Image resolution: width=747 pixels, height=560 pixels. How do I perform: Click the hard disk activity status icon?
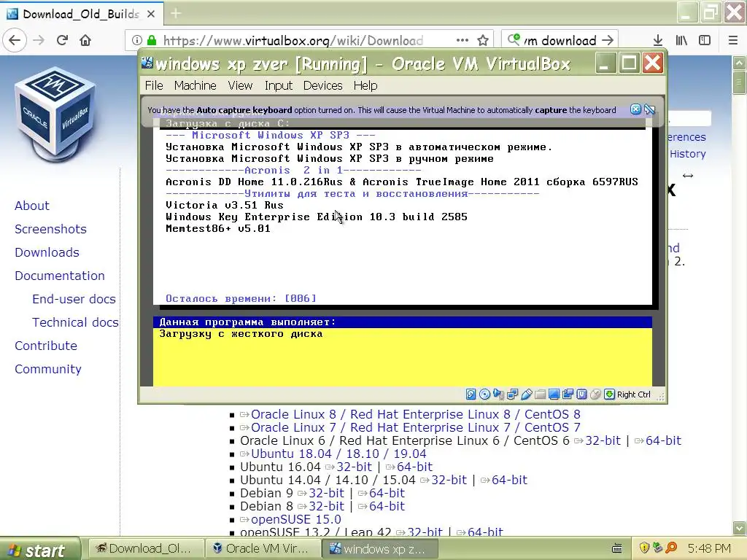pos(471,394)
